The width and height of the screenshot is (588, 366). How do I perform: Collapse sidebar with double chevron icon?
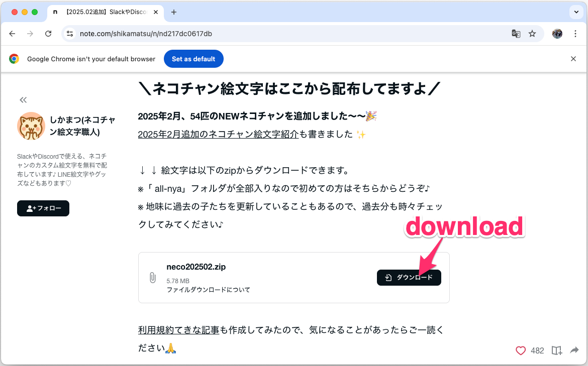pyautogui.click(x=23, y=100)
